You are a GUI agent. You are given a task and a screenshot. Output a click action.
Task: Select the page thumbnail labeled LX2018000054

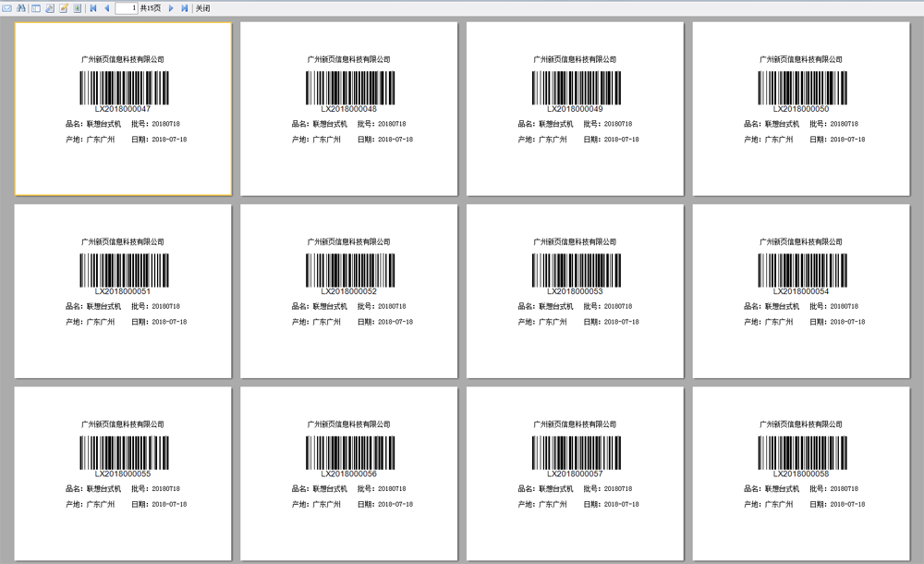point(801,291)
